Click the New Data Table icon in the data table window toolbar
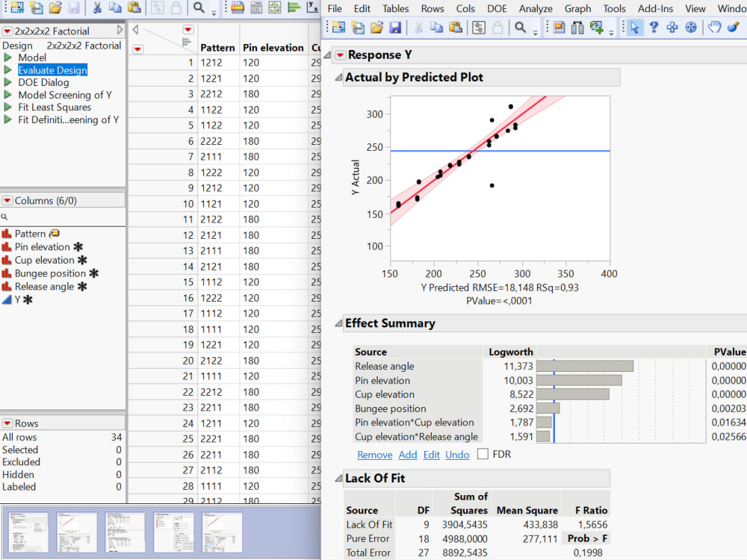The height and width of the screenshot is (560, 747). click(x=17, y=7)
